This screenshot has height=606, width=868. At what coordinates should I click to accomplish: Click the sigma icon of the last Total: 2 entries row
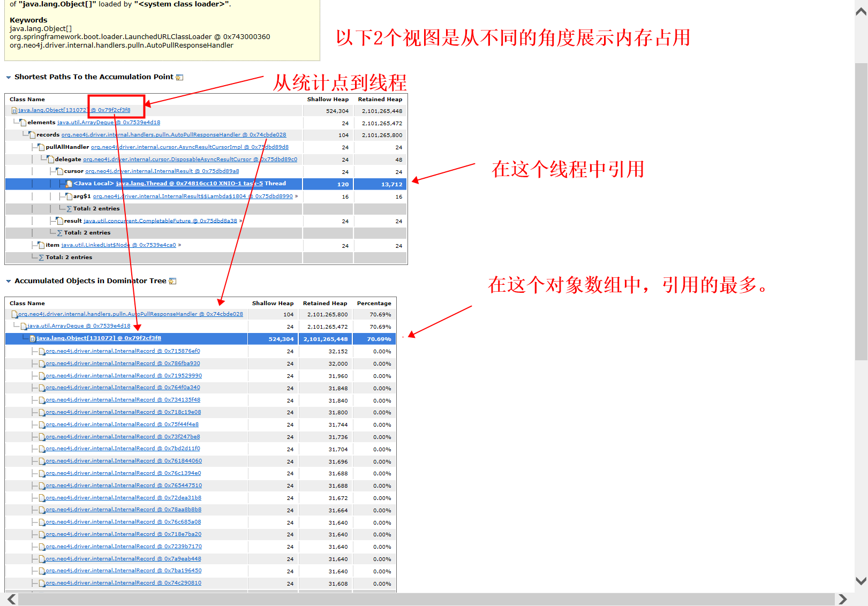click(41, 257)
